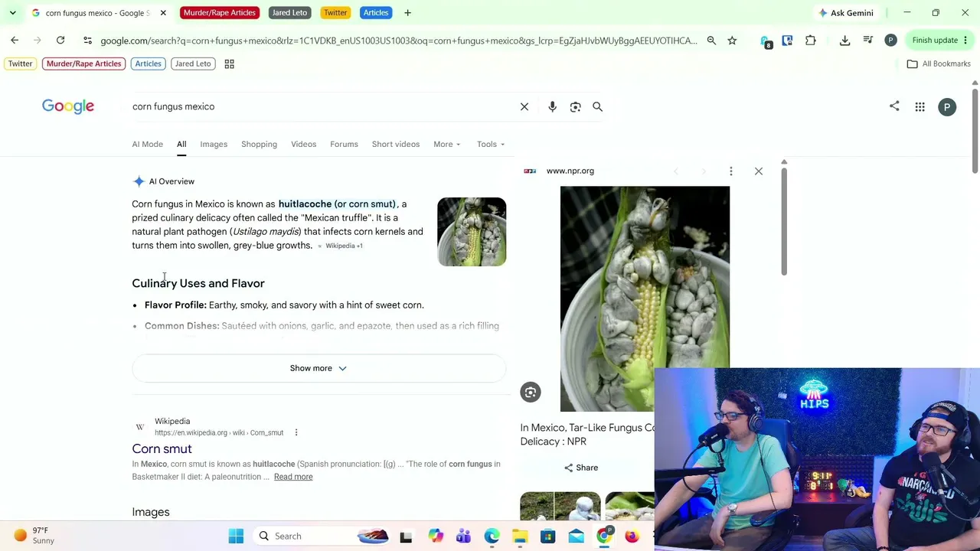The width and height of the screenshot is (980, 551).
Task: Open the AI Overview corn smut thumbnail
Action: pos(472,232)
